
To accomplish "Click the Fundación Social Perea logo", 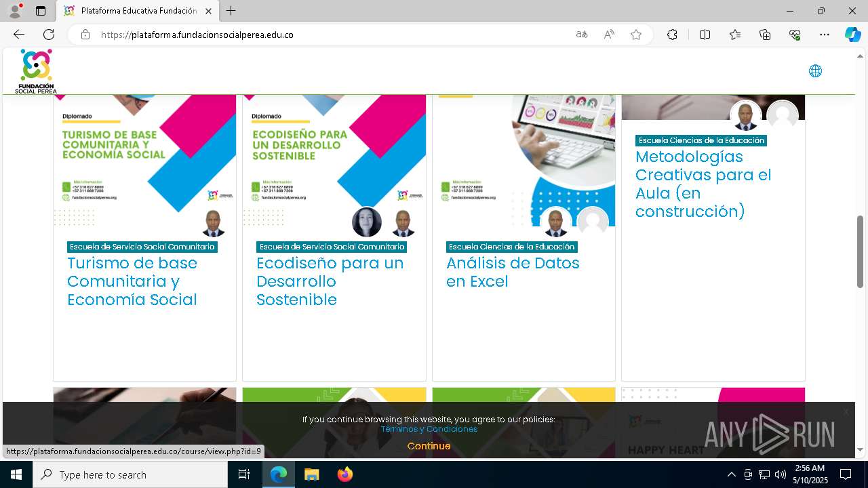I will [36, 71].
